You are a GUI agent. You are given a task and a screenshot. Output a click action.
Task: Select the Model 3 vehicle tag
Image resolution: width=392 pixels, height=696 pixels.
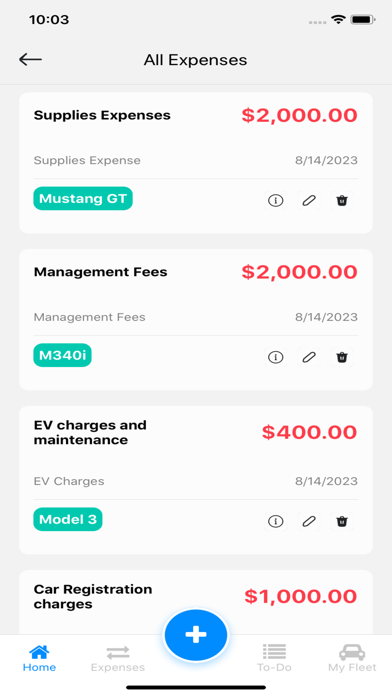68,519
